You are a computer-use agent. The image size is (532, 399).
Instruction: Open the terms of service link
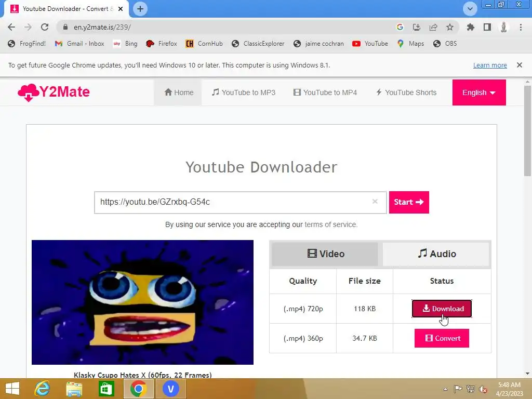(330, 224)
